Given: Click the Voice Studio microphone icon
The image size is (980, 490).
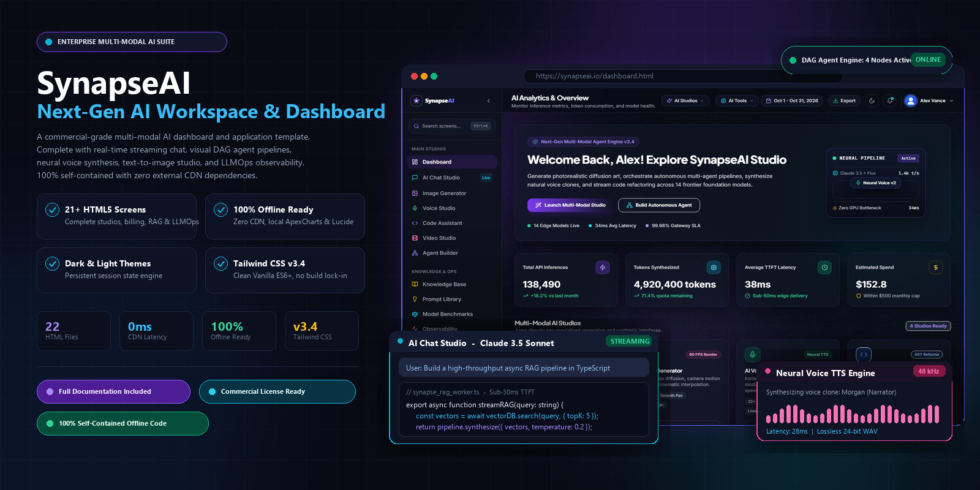Looking at the screenshot, I should (415, 208).
